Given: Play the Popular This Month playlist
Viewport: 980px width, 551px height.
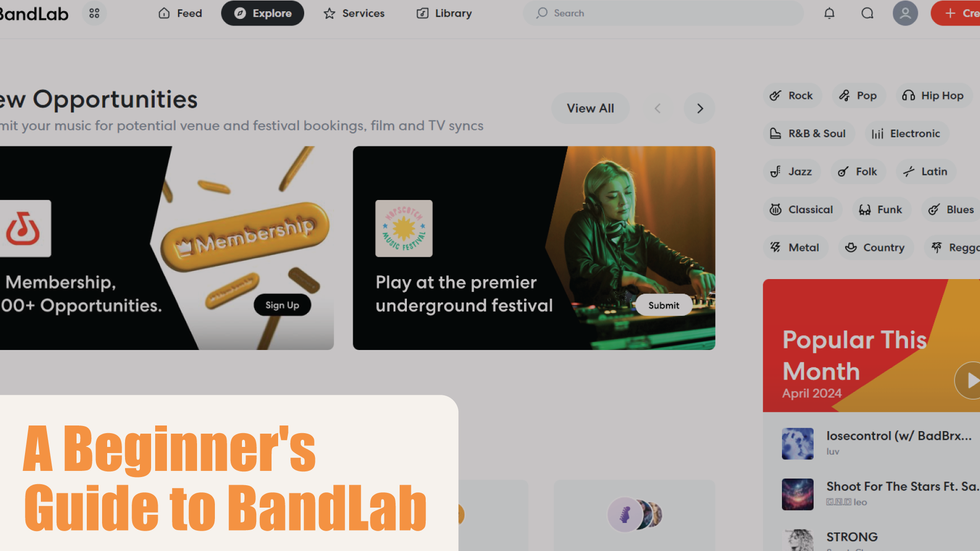Looking at the screenshot, I should pos(968,381).
